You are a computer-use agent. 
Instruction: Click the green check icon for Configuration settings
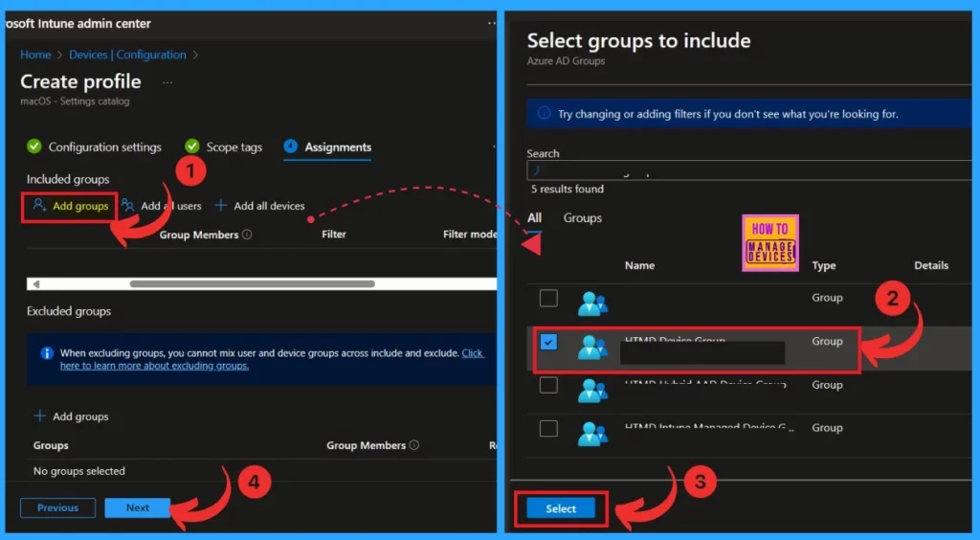point(34,146)
